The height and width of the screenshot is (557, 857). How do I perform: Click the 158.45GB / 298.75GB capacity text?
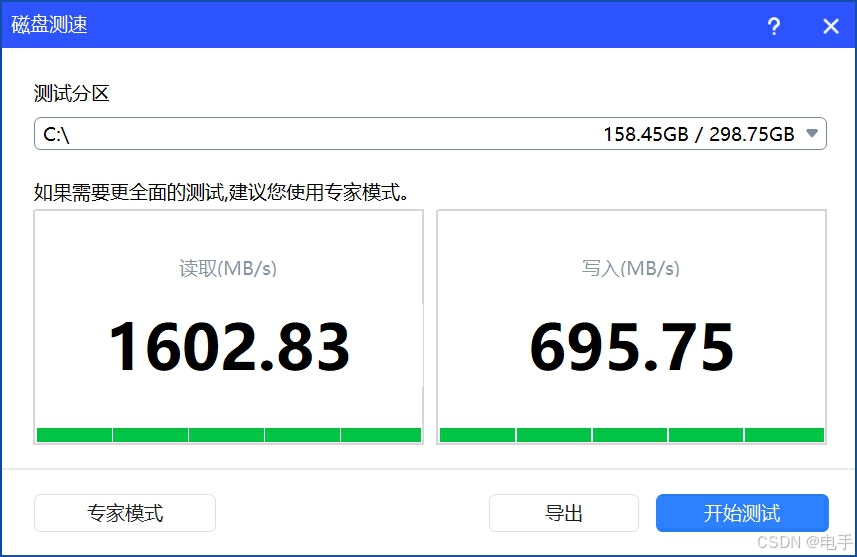[698, 134]
